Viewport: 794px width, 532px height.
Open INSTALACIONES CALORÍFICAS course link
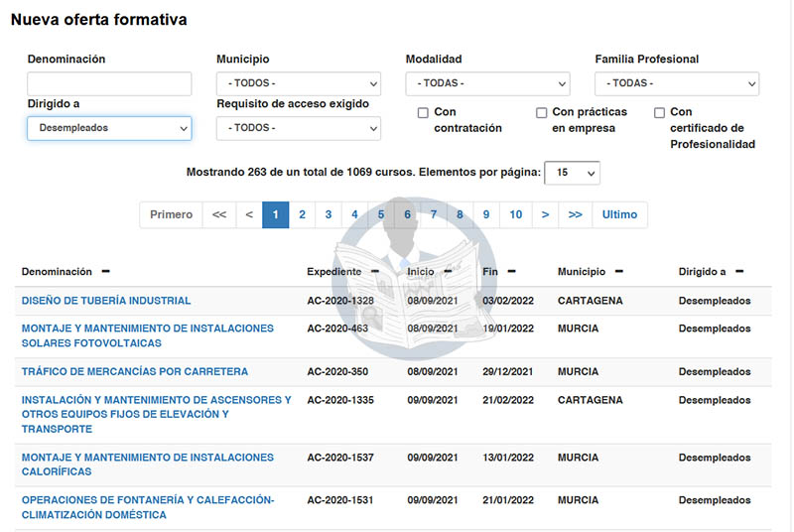(147, 465)
